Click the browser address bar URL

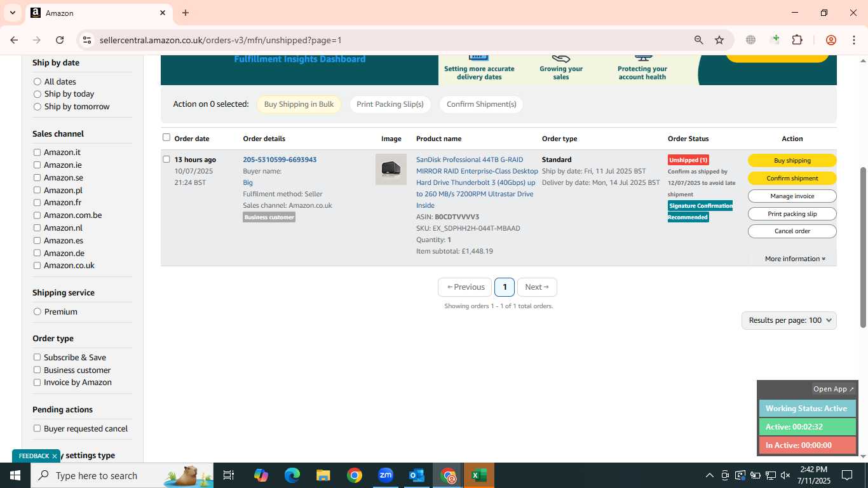click(x=220, y=40)
